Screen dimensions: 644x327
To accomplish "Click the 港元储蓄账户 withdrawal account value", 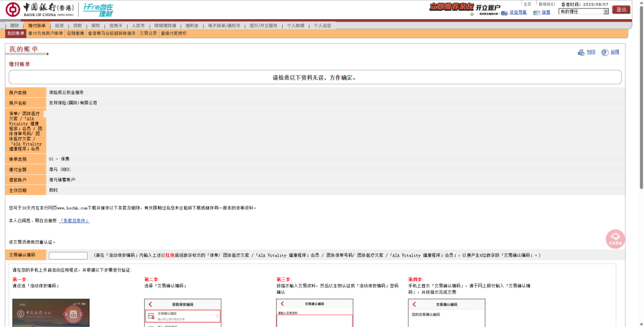I will pos(62,180).
